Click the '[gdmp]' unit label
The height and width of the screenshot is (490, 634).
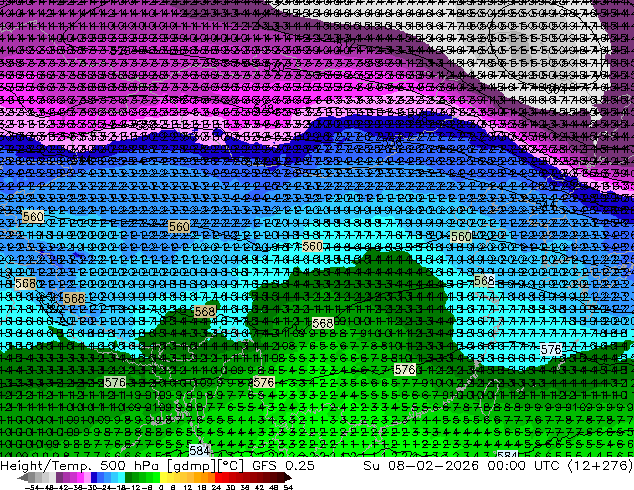pos(191,465)
